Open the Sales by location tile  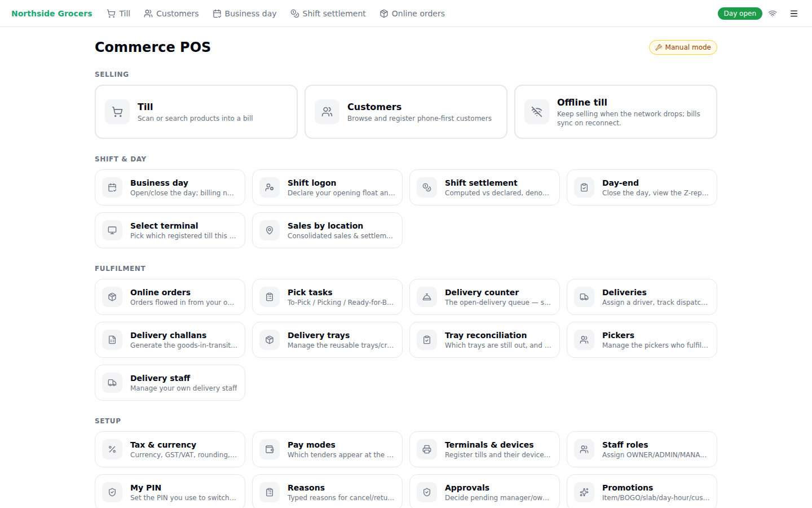[327, 230]
